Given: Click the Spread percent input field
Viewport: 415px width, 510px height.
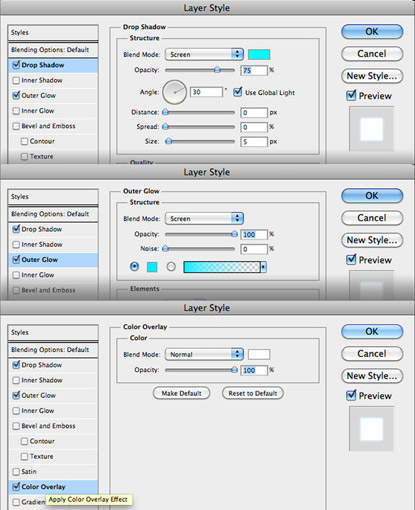Looking at the screenshot, I should (x=254, y=127).
